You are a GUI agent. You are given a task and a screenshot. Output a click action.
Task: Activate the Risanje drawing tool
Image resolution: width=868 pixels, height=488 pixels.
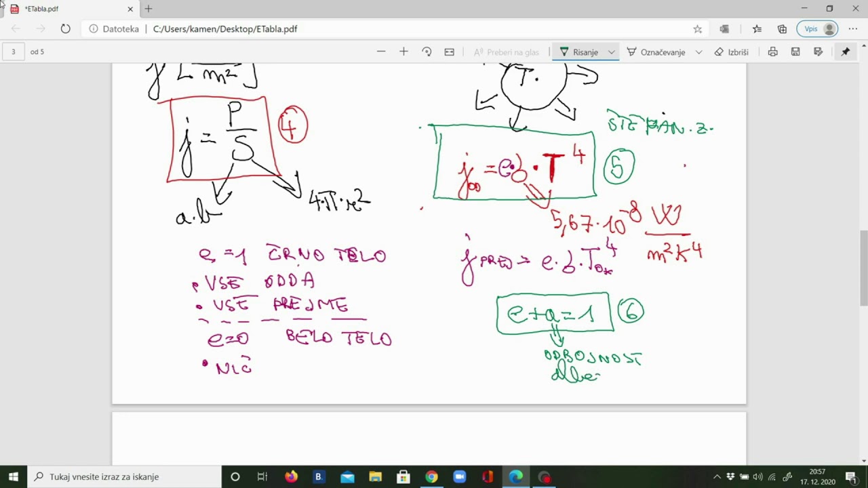(x=578, y=52)
